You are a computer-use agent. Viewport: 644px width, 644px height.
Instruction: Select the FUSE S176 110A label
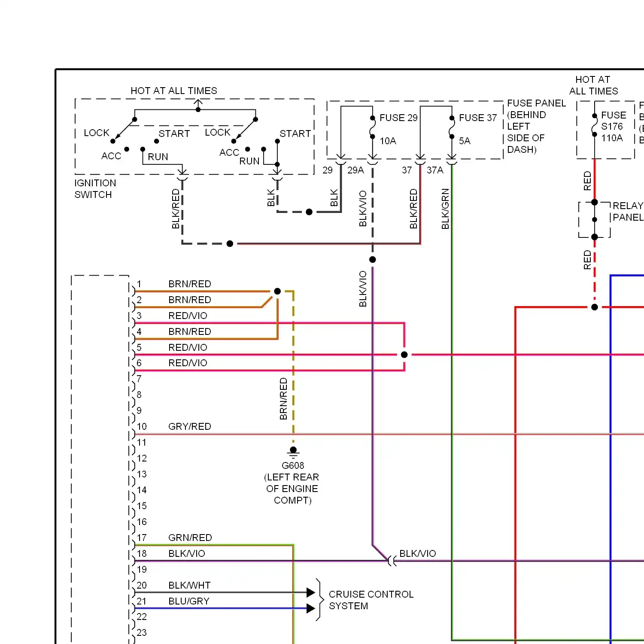pyautogui.click(x=613, y=126)
